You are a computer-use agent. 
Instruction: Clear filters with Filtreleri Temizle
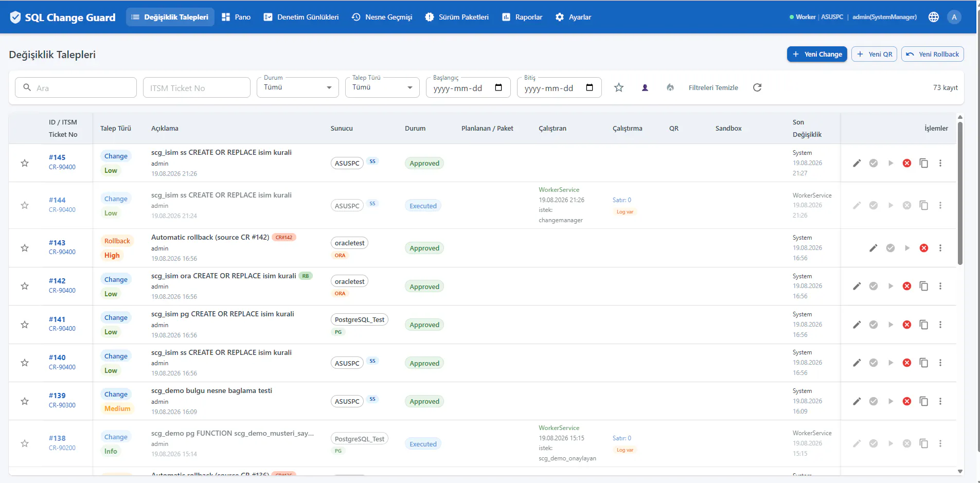pos(713,87)
